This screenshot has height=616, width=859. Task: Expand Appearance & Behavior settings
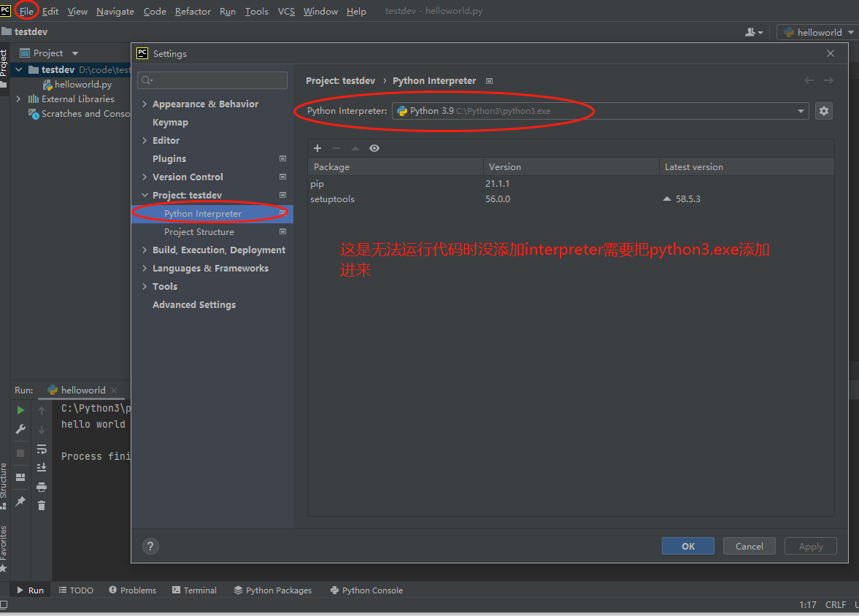pyautogui.click(x=145, y=104)
